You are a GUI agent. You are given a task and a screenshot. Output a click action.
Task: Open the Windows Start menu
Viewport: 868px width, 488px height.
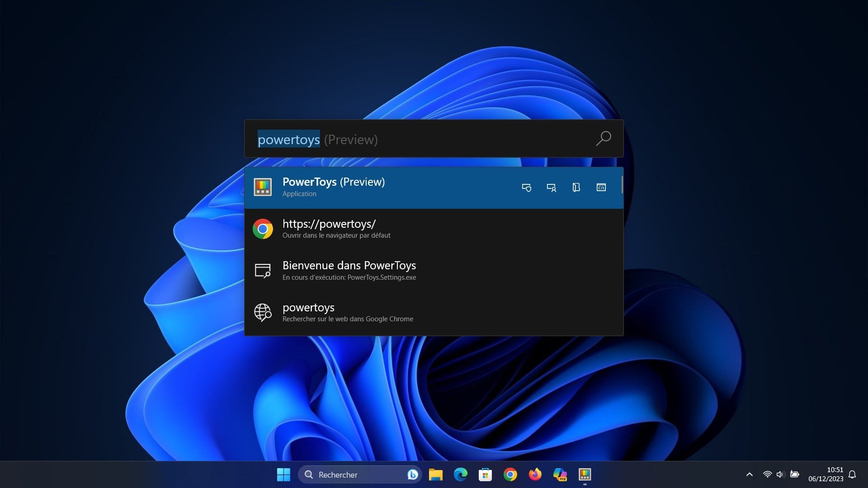tap(283, 474)
